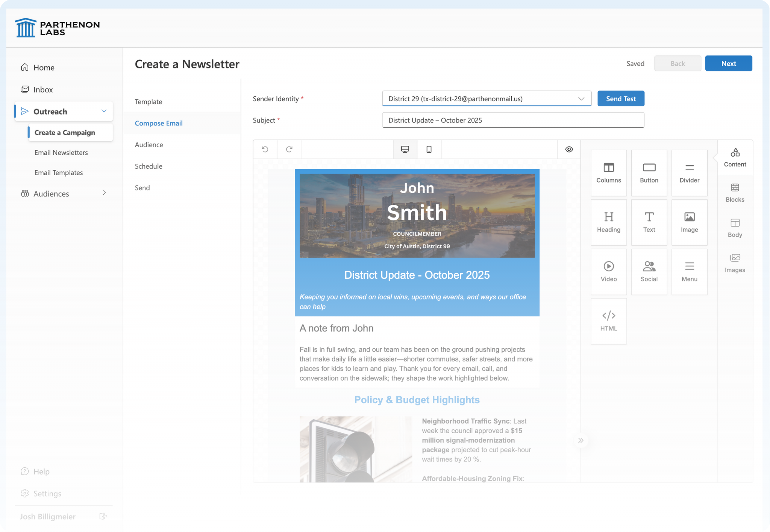Toggle email preview eye icon
The image size is (770, 532).
pos(569,149)
